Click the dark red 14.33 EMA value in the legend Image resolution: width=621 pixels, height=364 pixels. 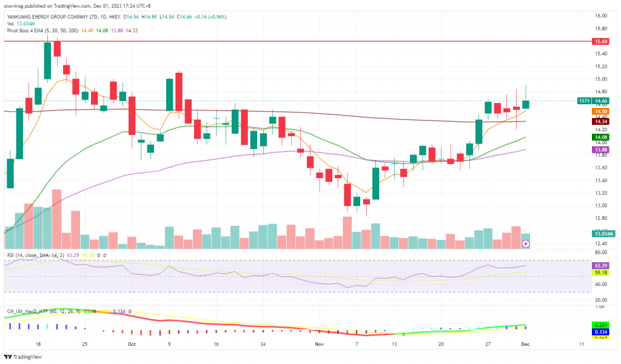[x=132, y=30]
